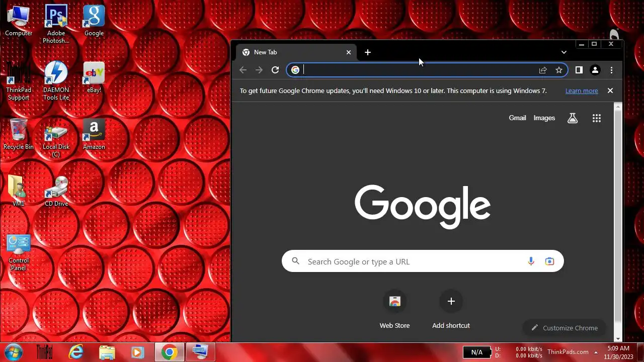Select the New Tab tab
This screenshot has width=644, height=362.
(297, 52)
